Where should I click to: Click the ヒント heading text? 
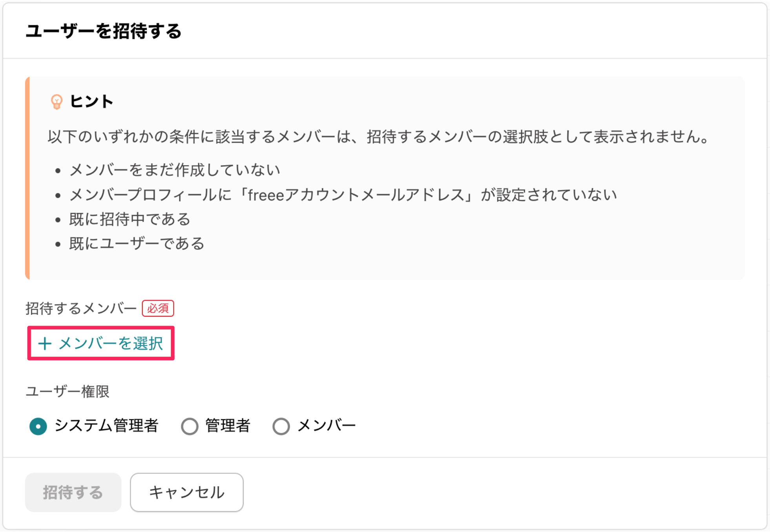(x=91, y=102)
